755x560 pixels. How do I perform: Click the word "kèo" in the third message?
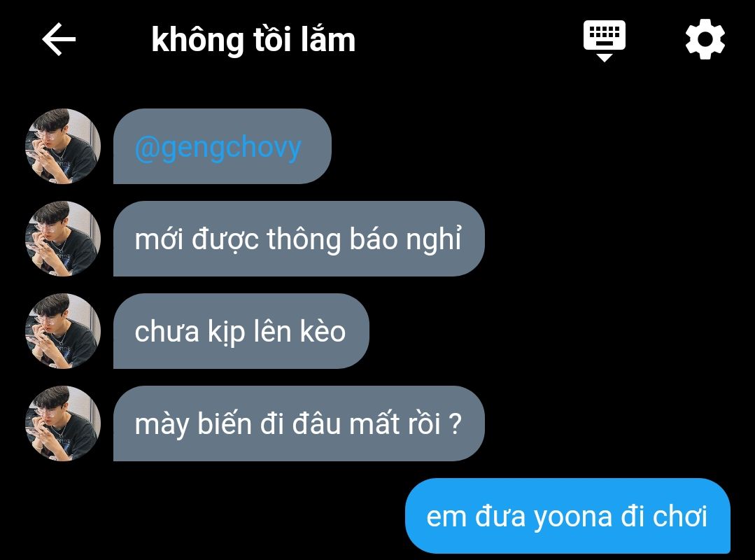point(323,331)
